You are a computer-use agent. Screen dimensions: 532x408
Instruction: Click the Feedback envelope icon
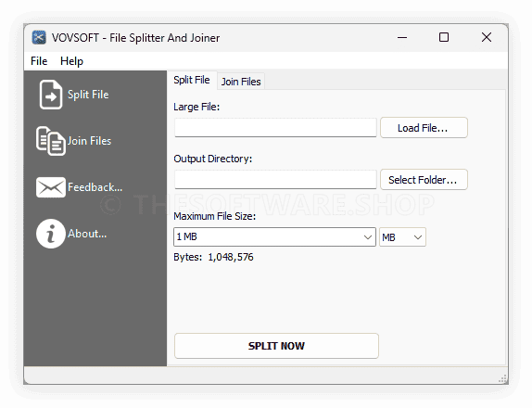(51, 187)
